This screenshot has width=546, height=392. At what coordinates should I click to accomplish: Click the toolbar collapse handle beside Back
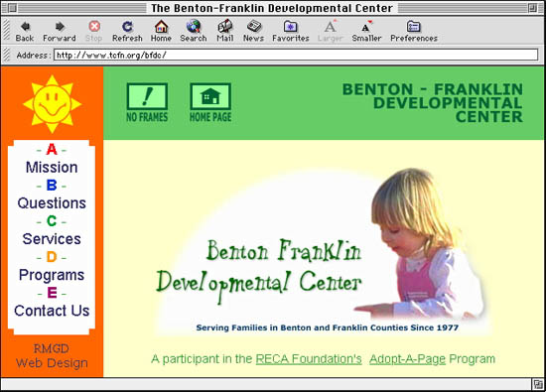(6, 31)
